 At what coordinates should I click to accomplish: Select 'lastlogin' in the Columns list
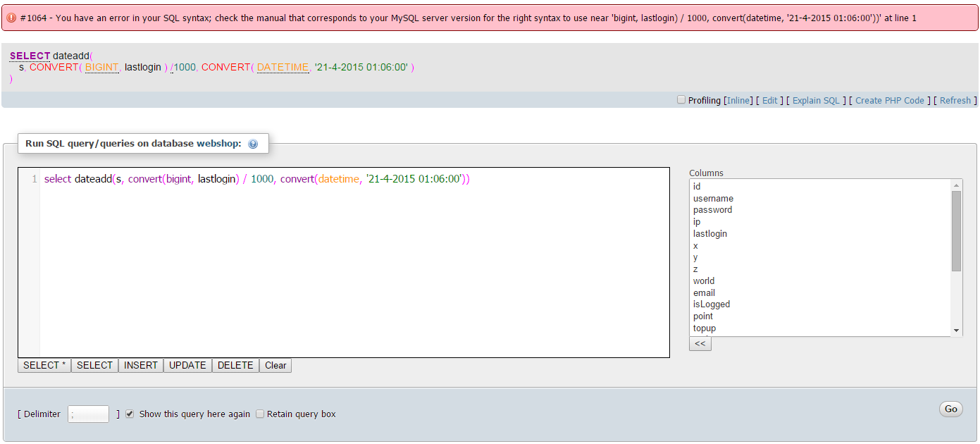pos(820,233)
